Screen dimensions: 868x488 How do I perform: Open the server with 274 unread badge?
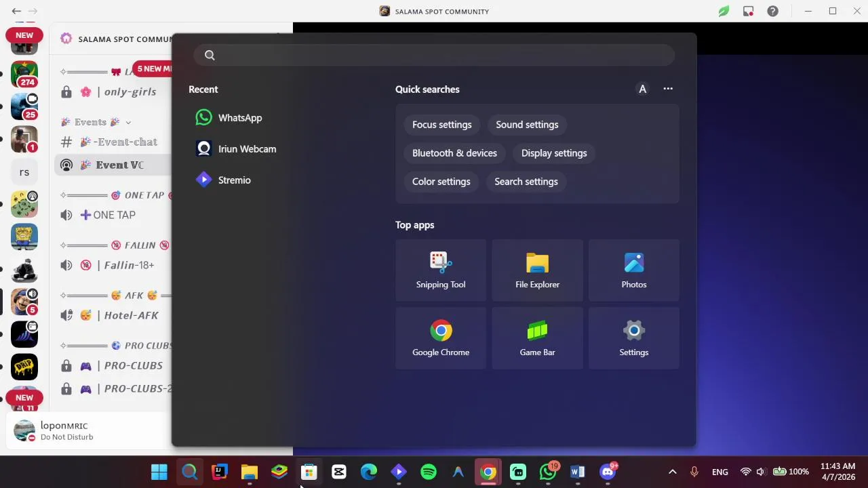click(x=24, y=74)
